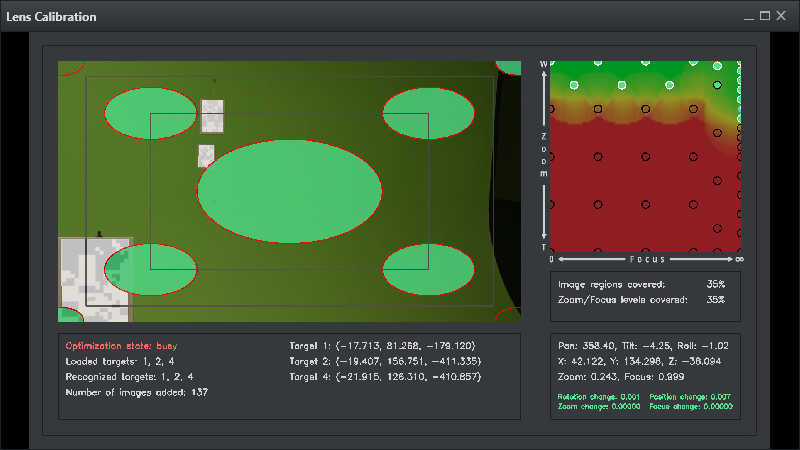Click the bottom-right green ellipse region
This screenshot has height=450, width=800.
pos(428,269)
